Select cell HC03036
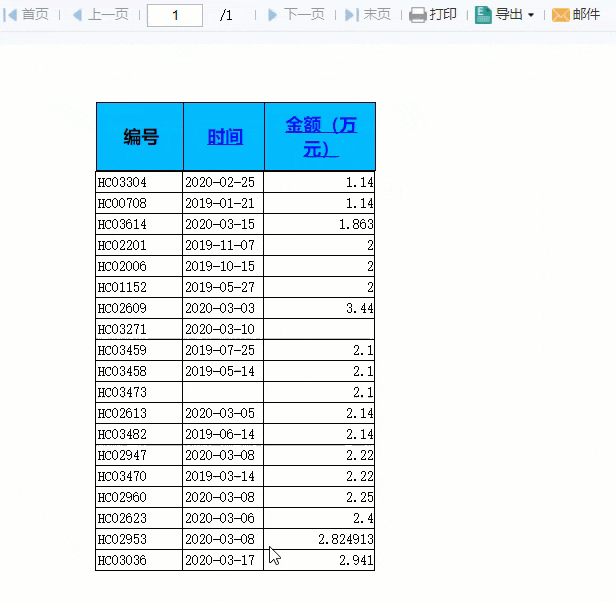Image resolution: width=616 pixels, height=602 pixels. click(139, 560)
